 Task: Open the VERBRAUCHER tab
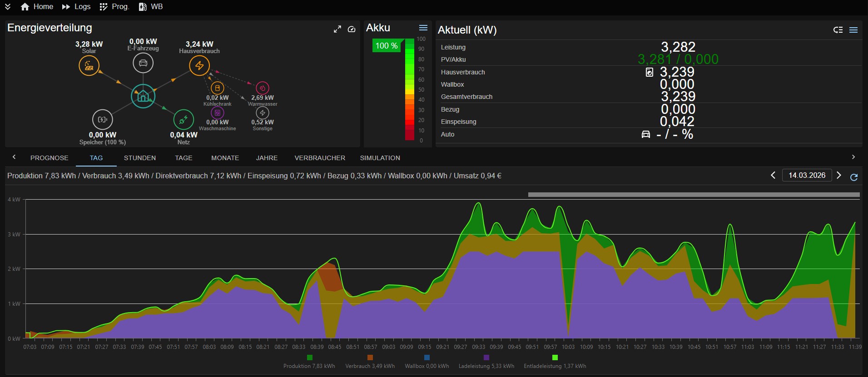tap(320, 158)
